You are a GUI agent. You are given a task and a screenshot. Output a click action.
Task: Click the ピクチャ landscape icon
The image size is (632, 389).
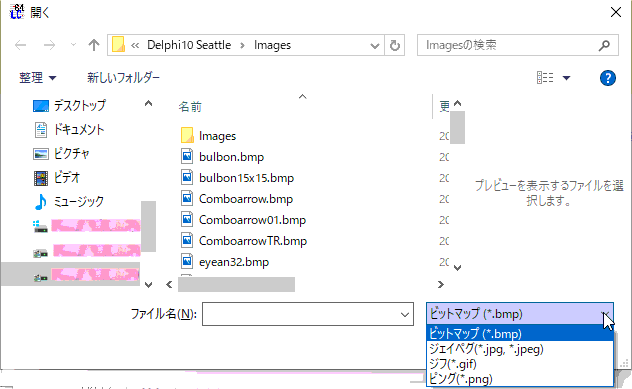tap(40, 154)
